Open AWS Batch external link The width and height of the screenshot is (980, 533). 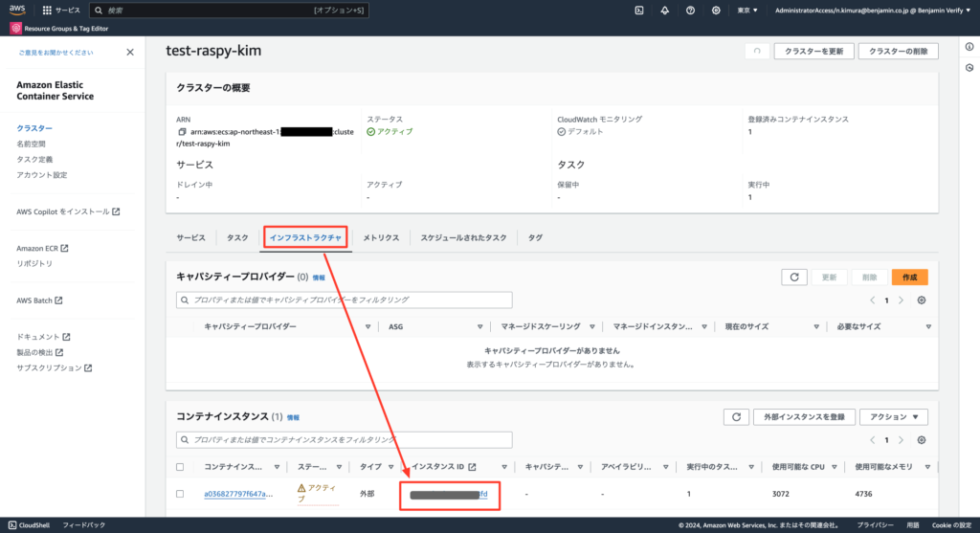click(x=38, y=300)
